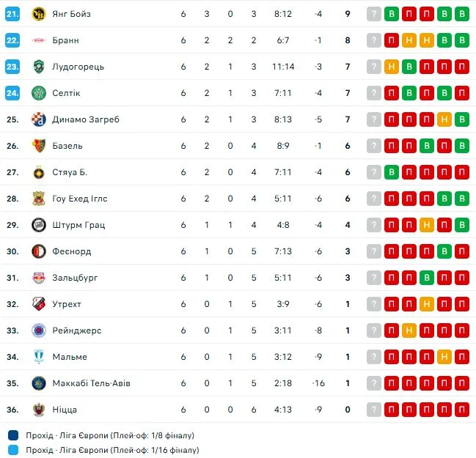Click Стяуа Б. first green win badge

click(x=392, y=172)
